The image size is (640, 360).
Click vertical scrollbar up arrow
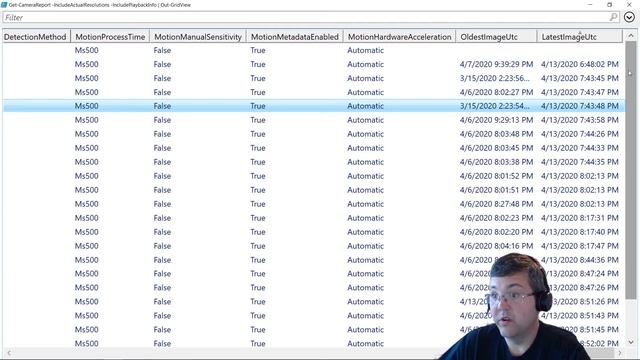[x=631, y=36]
